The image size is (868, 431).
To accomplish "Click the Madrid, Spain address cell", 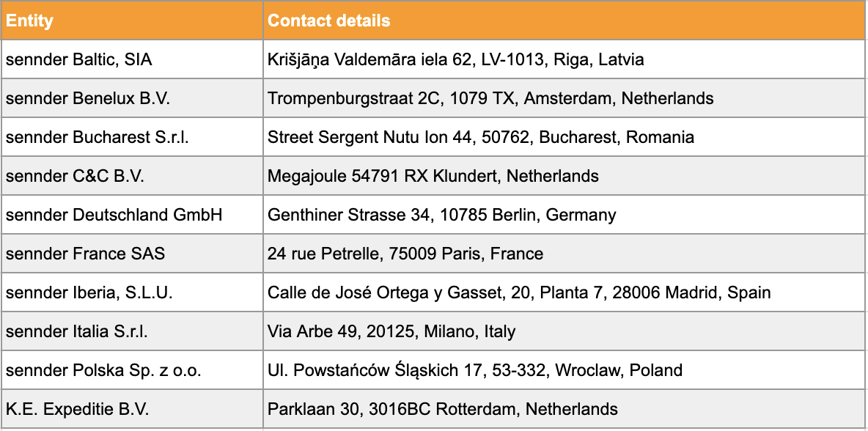I will 565,292.
